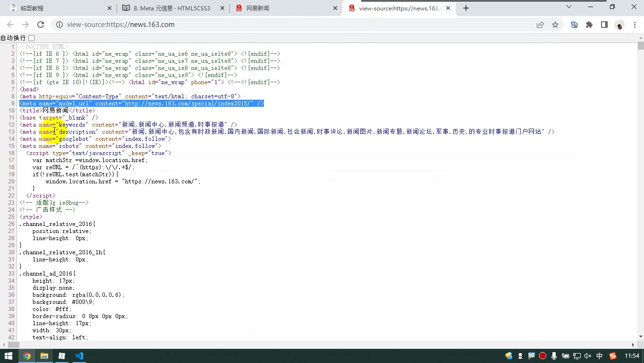The width and height of the screenshot is (644, 363).
Task: Switch to the 网易新闻 tab
Action: [x=286, y=8]
